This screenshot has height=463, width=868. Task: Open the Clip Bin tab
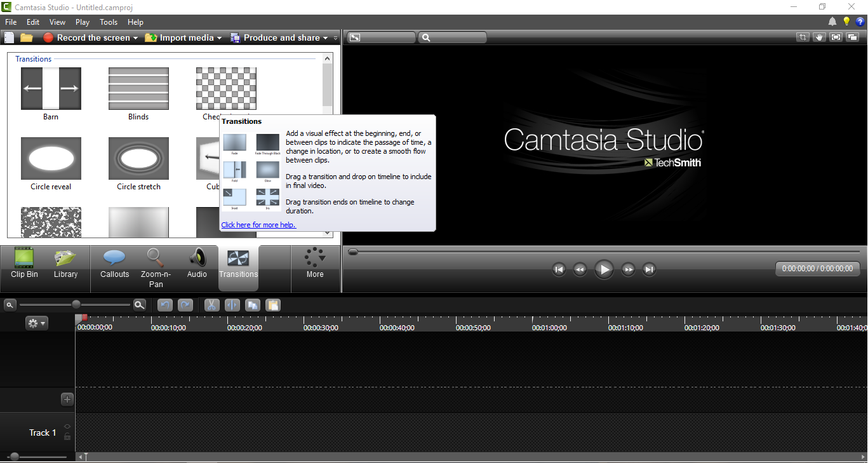[24, 264]
